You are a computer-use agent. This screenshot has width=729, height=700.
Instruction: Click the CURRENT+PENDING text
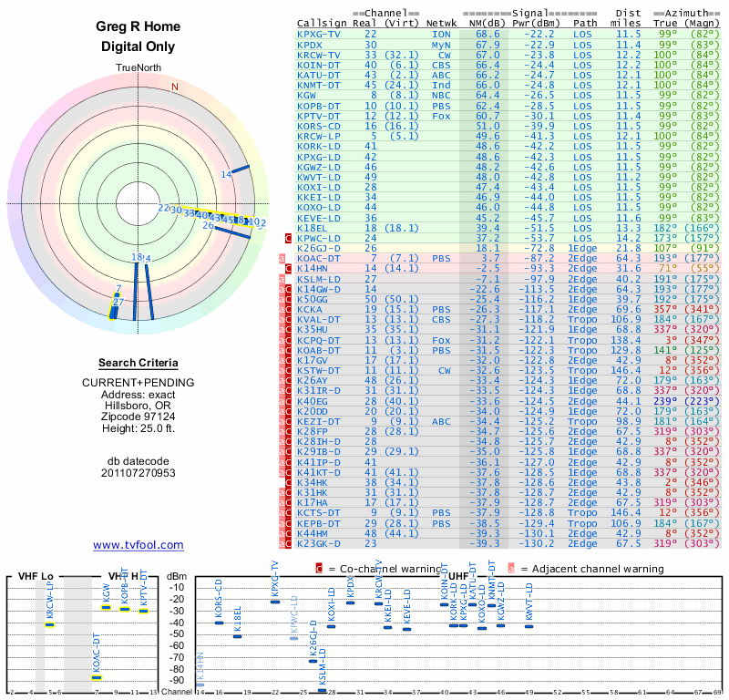click(x=139, y=383)
